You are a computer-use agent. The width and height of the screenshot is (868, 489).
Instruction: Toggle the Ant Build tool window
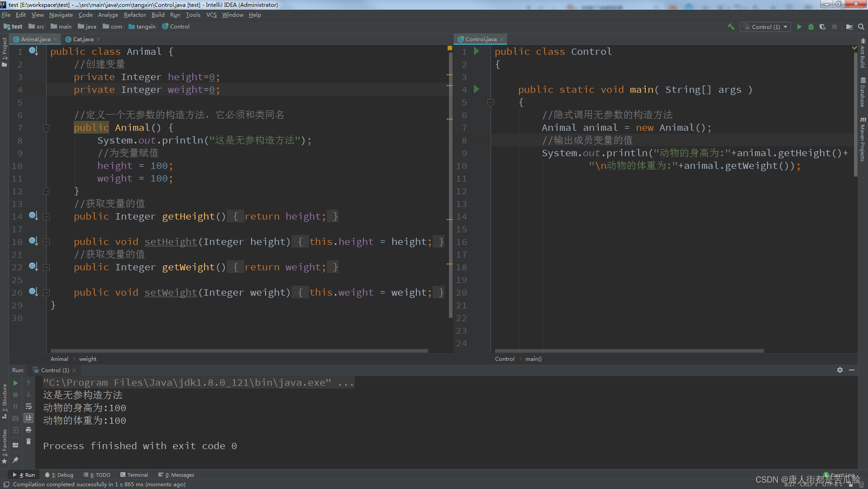click(x=863, y=53)
